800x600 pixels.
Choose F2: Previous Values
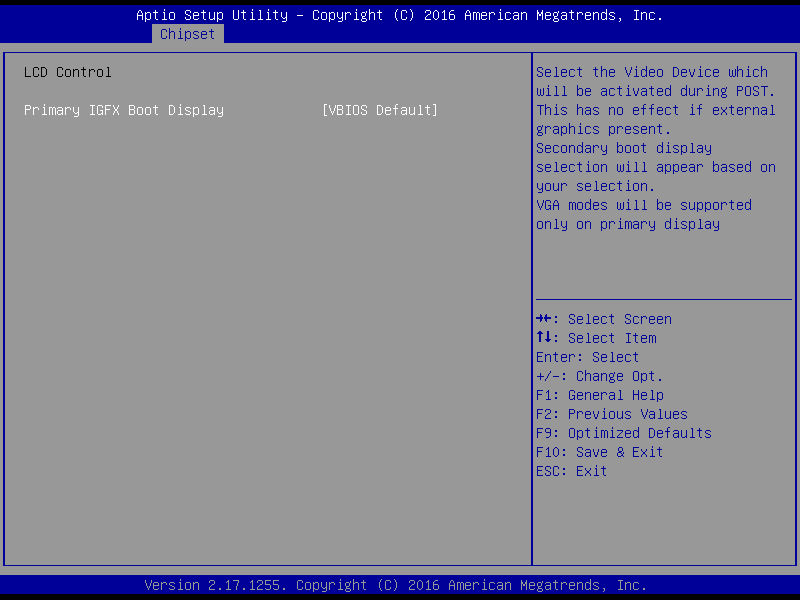click(x=611, y=414)
